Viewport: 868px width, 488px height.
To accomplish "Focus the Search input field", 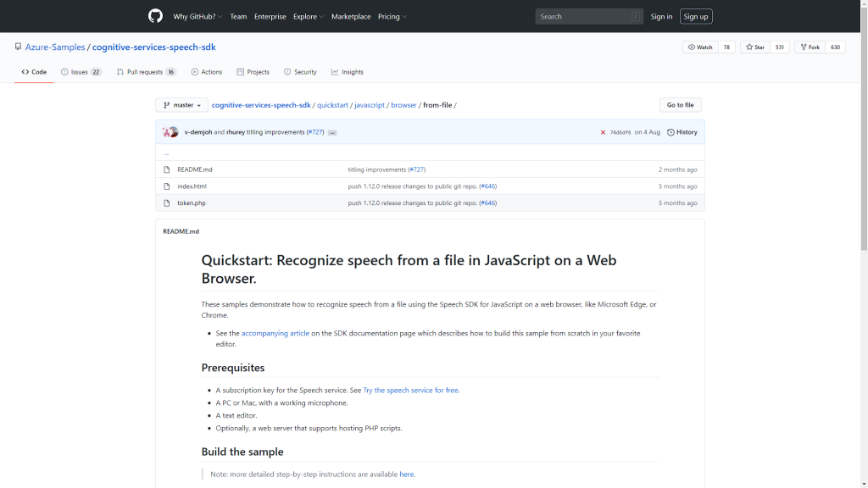I will click(x=589, y=17).
